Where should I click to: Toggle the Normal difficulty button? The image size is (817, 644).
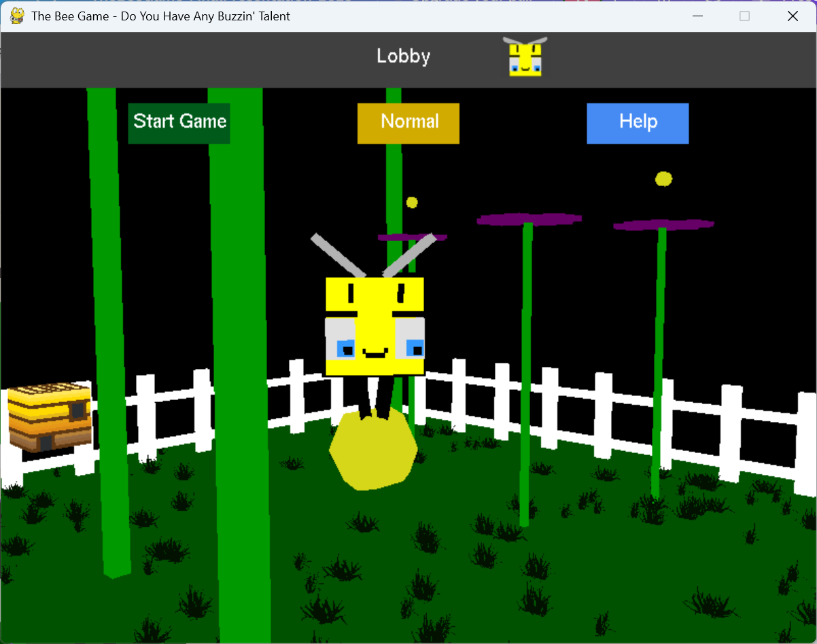(408, 123)
